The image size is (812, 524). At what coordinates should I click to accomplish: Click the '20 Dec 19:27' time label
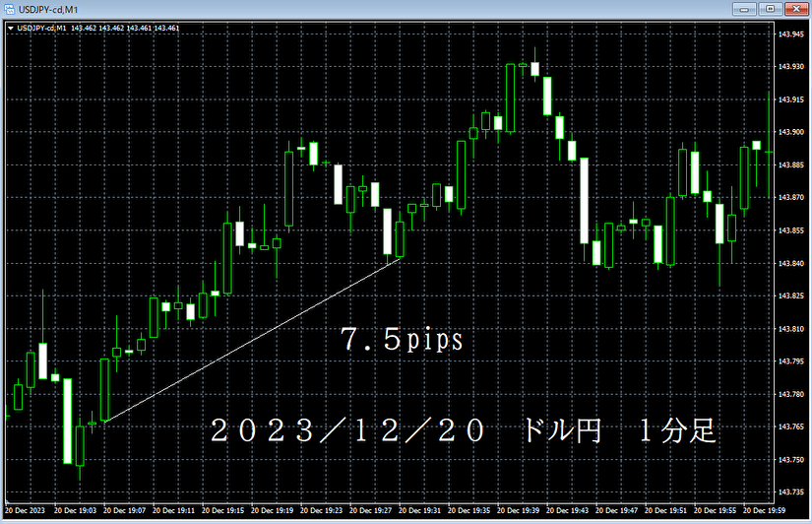pyautogui.click(x=370, y=510)
